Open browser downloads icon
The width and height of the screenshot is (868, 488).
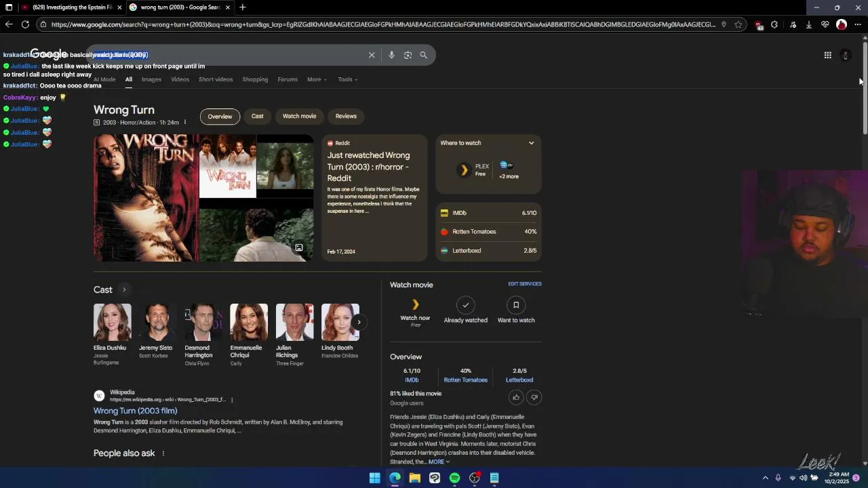(x=808, y=24)
